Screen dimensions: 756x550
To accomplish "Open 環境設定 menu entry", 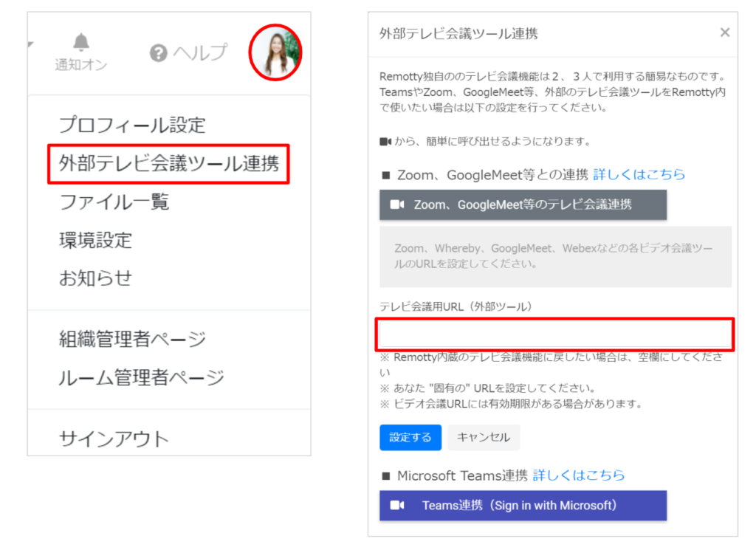I will [x=95, y=240].
